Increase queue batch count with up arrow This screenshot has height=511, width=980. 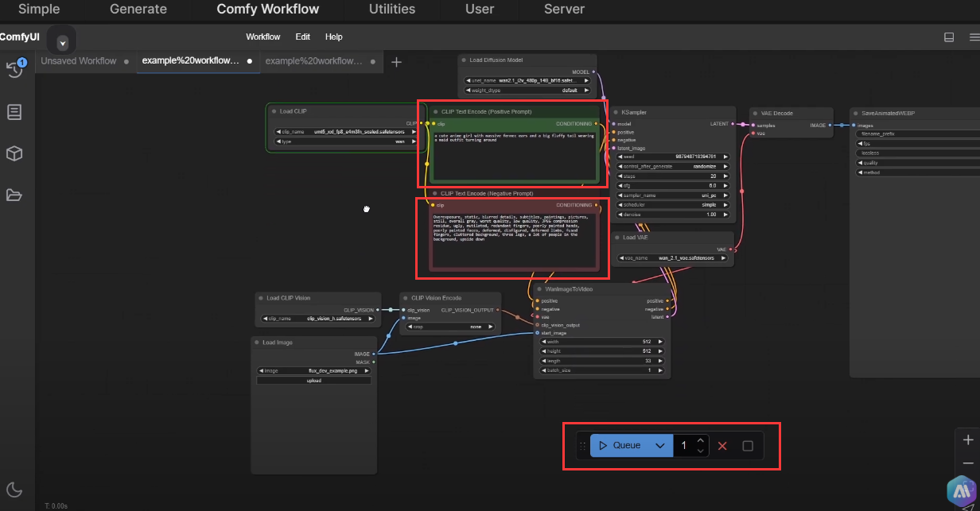click(x=700, y=440)
